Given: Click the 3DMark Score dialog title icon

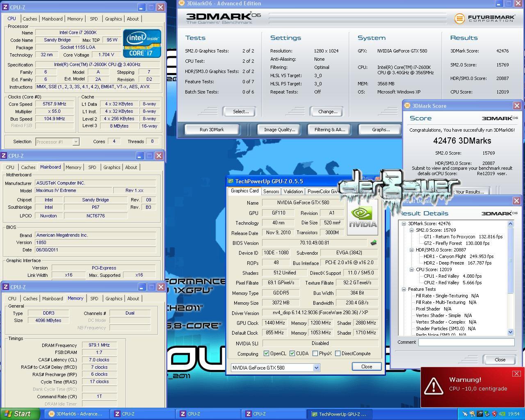Looking at the screenshot, I should click(x=407, y=105).
